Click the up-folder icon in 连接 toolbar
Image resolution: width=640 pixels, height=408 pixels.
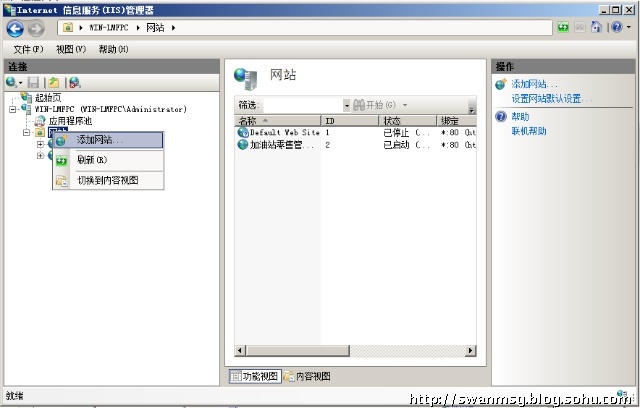click(53, 83)
